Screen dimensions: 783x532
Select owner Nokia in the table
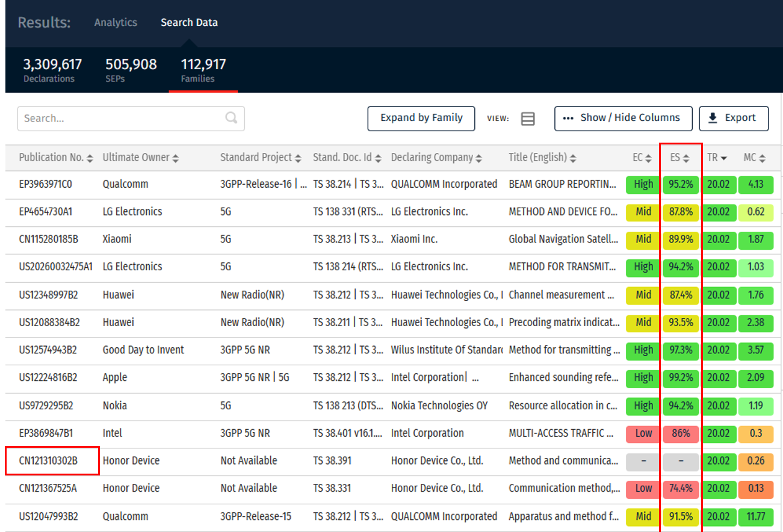point(114,406)
